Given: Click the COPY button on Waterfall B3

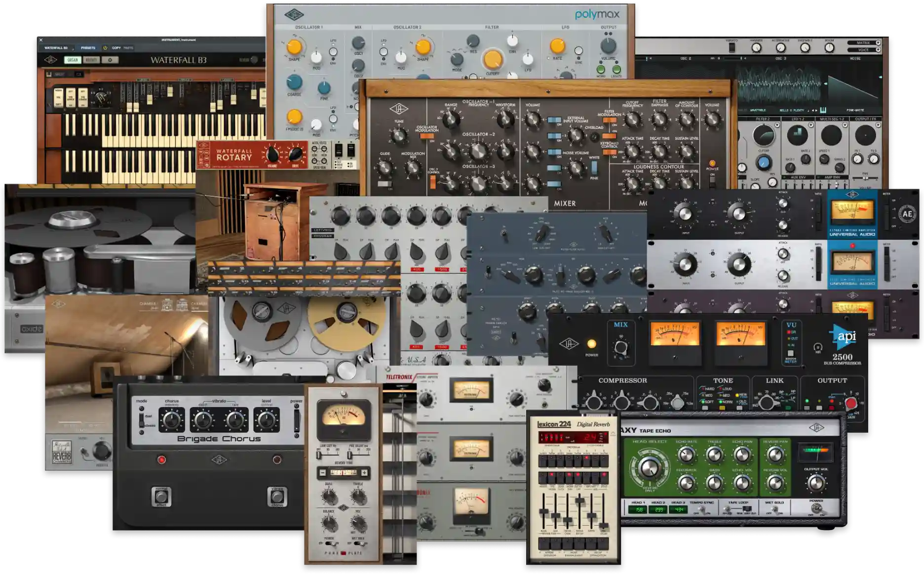Looking at the screenshot, I should tap(116, 48).
